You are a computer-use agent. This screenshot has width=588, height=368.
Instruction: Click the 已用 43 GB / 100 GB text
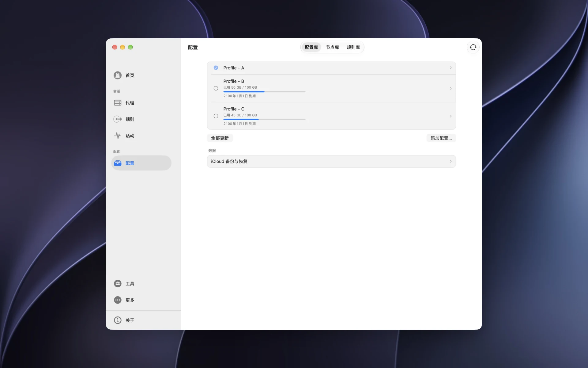point(240,115)
